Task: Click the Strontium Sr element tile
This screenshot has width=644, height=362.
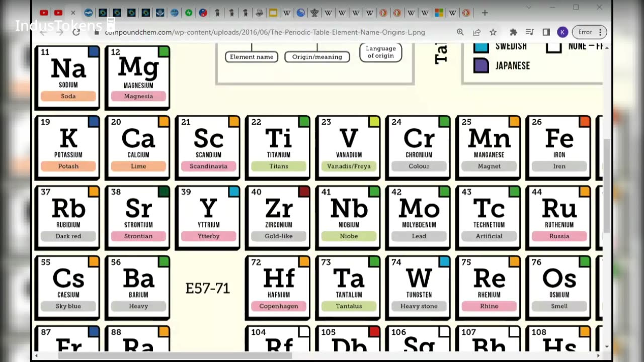Action: [x=137, y=218]
